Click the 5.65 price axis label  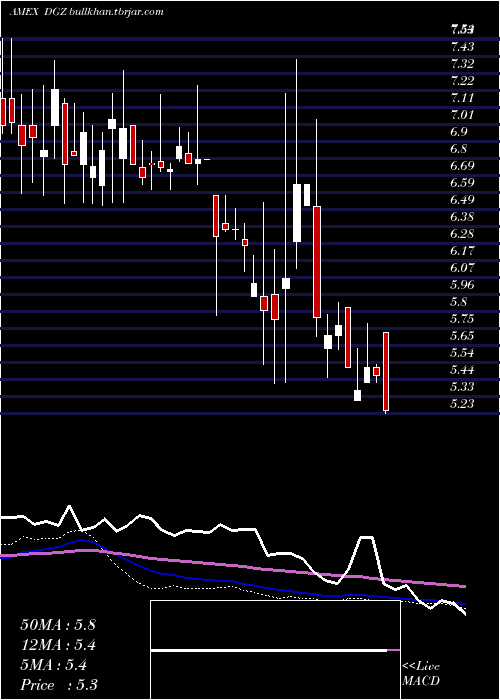tap(462, 336)
